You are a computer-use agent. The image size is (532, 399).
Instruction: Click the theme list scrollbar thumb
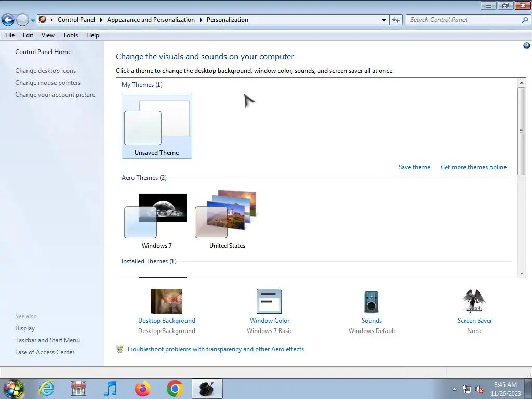(522, 131)
